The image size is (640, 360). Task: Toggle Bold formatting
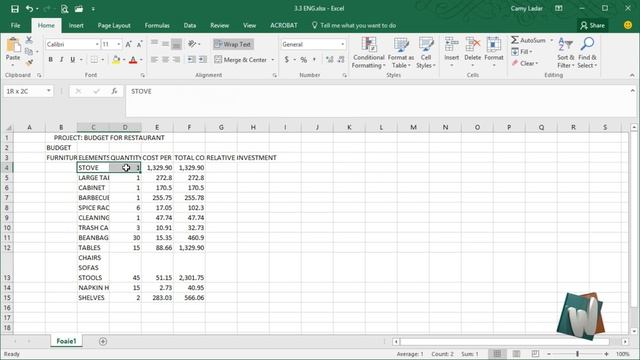(x=50, y=60)
